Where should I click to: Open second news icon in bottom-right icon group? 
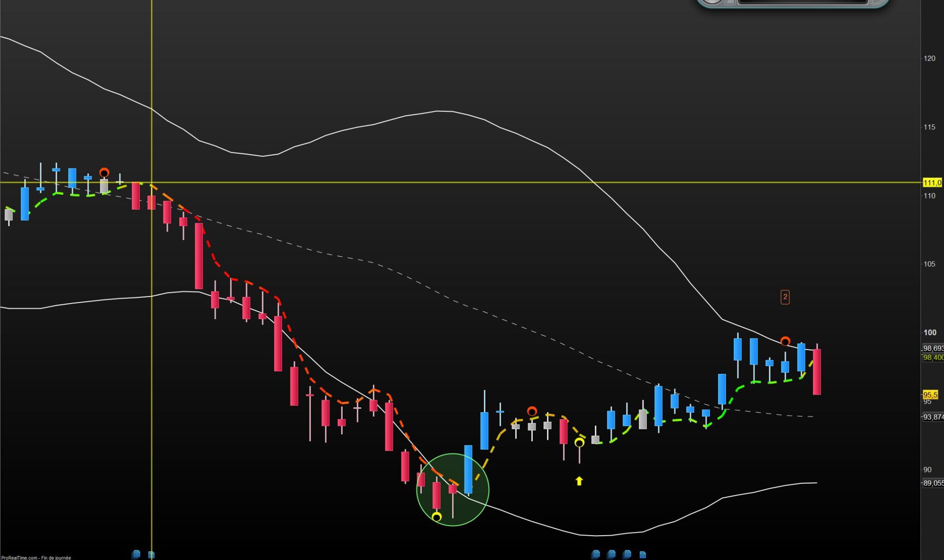[x=611, y=554]
